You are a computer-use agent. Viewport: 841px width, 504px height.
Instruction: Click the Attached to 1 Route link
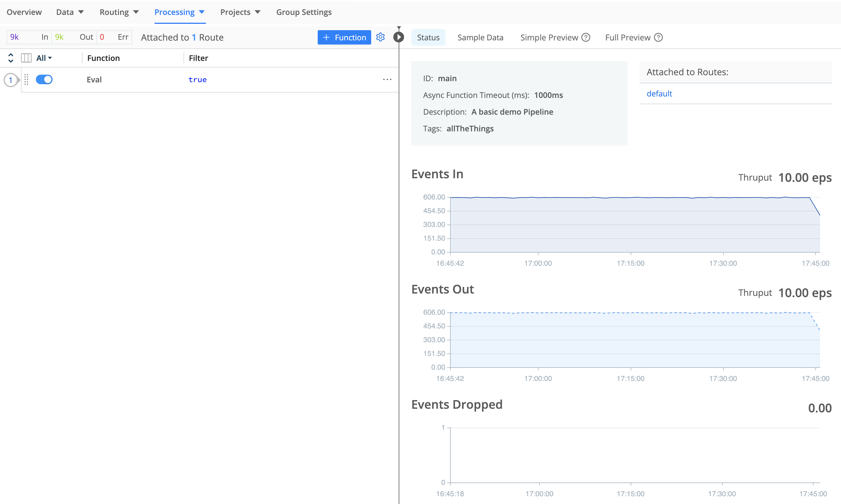click(182, 37)
